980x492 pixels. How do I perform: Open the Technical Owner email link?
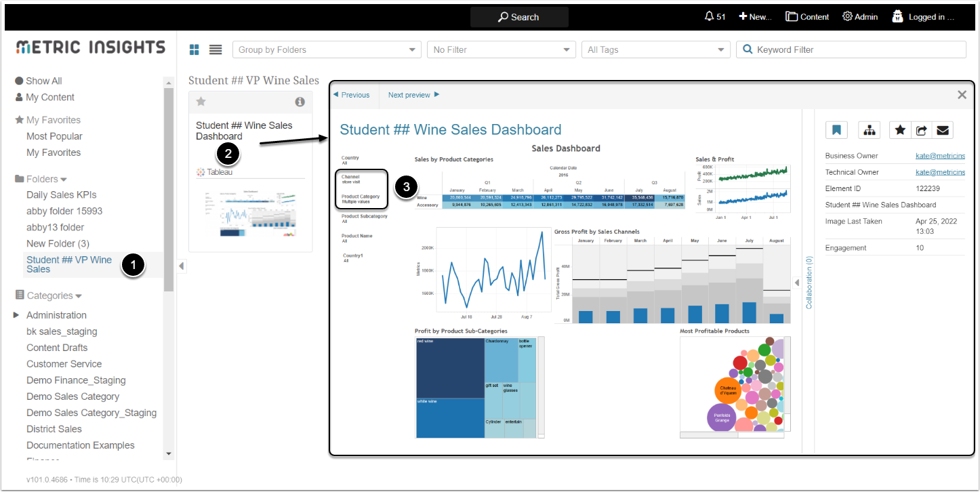(x=940, y=172)
